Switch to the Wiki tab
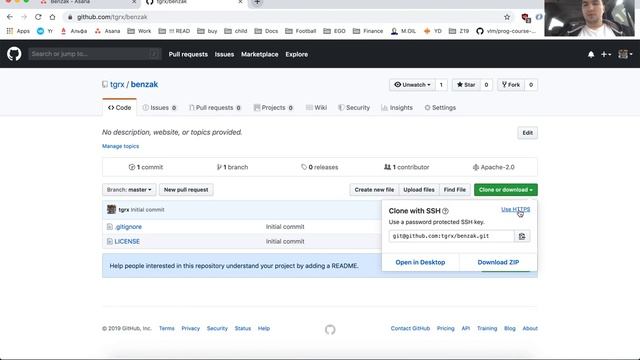640x360 pixels. click(x=316, y=108)
